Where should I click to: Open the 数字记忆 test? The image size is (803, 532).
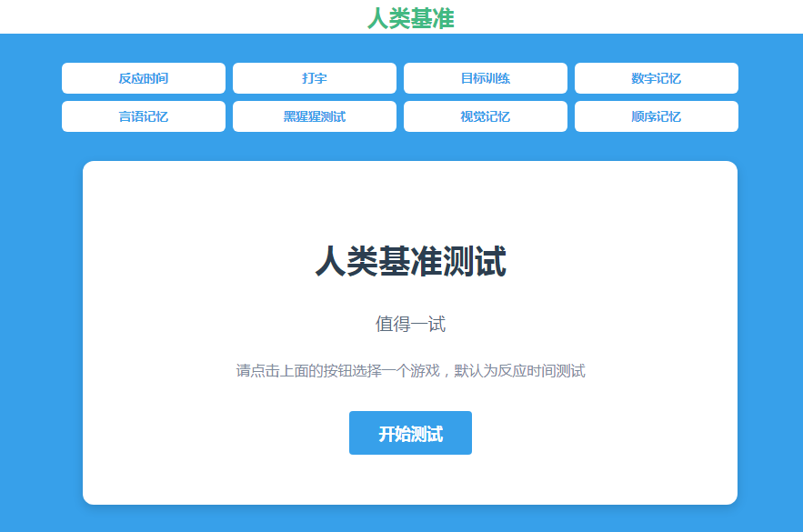point(656,78)
